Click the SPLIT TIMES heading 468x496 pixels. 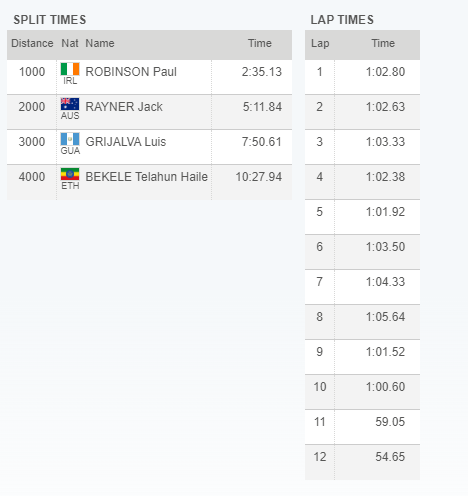click(50, 20)
